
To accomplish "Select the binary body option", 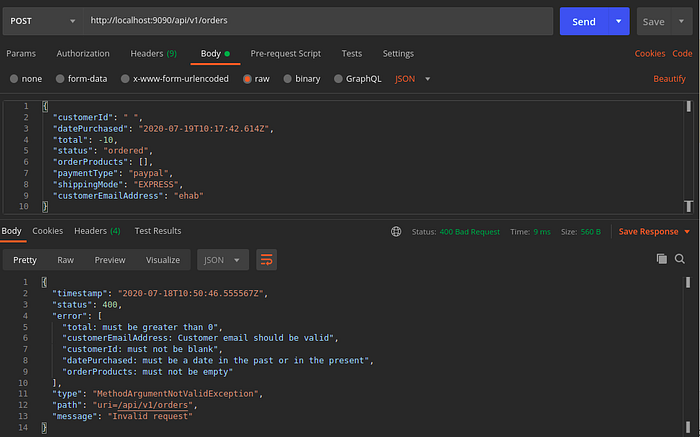I will pos(302,79).
